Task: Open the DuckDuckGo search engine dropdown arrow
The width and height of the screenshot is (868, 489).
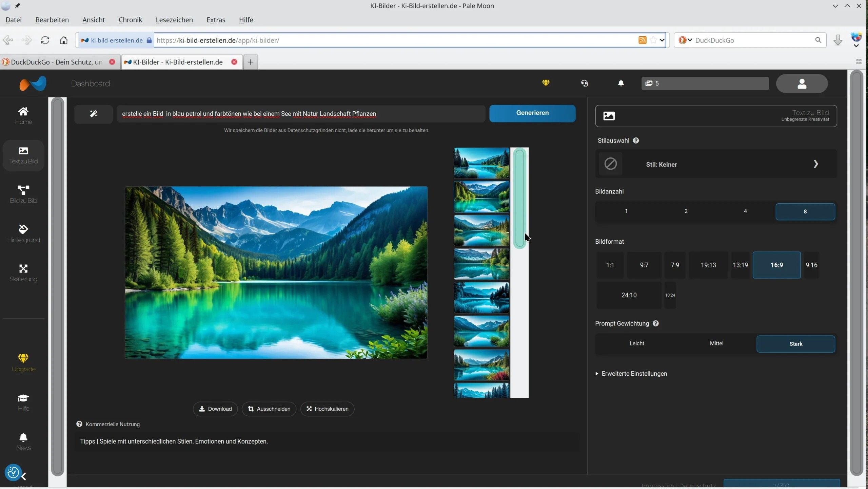Action: click(x=690, y=40)
